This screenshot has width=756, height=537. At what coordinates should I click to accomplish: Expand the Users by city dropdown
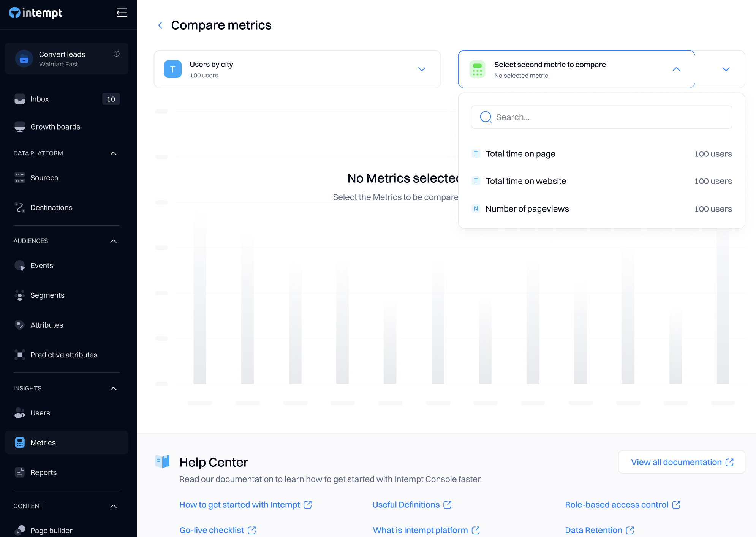pyautogui.click(x=421, y=69)
